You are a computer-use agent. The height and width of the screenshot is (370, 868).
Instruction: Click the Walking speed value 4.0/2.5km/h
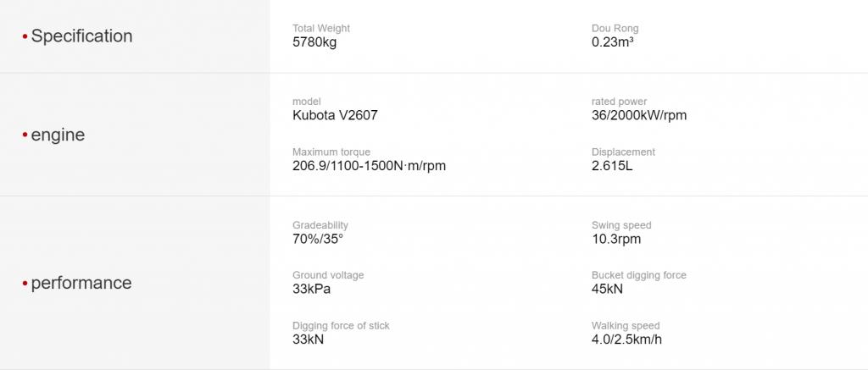click(626, 339)
